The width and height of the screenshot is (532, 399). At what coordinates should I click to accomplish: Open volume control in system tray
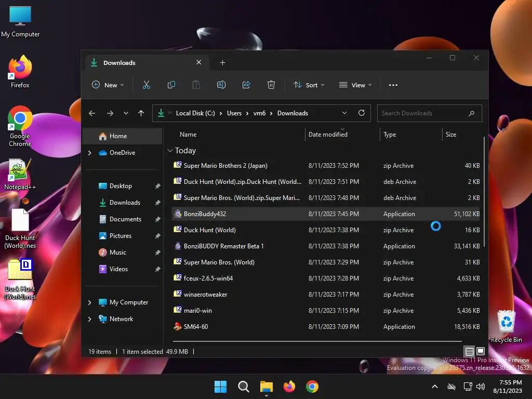481,387
